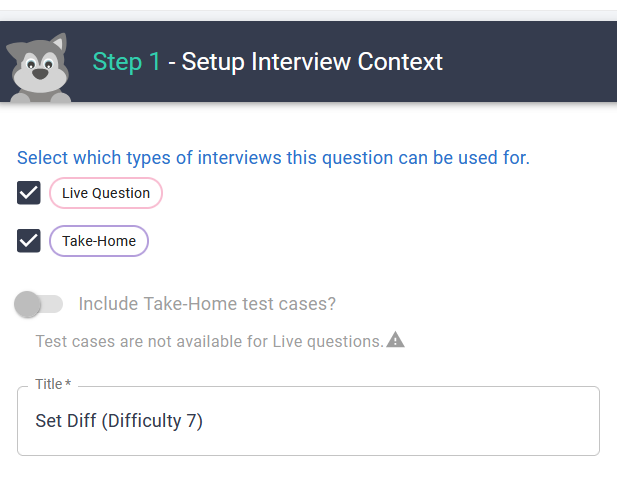Image resolution: width=617 pixels, height=477 pixels.
Task: Click the green 'Step 1' header text
Action: tap(126, 62)
